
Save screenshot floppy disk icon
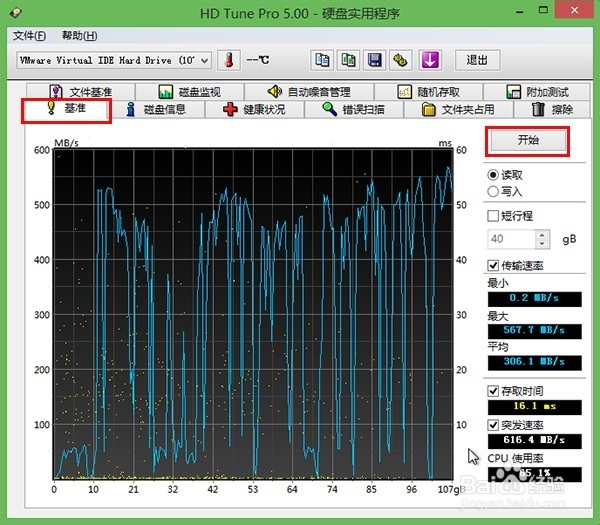click(x=374, y=60)
